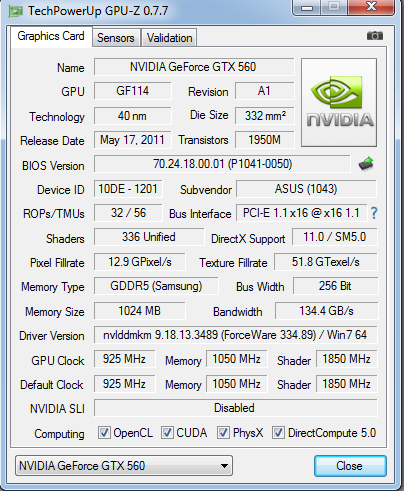The height and width of the screenshot is (491, 414).
Task: Select the Graphics Card tab
Action: [x=51, y=36]
